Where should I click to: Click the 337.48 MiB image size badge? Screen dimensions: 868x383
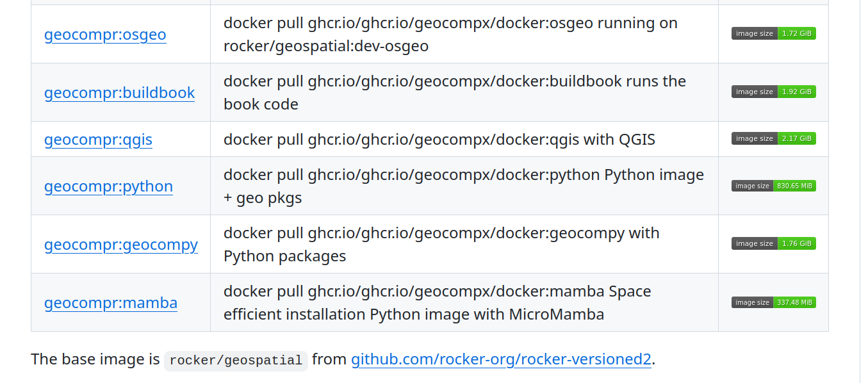[773, 302]
